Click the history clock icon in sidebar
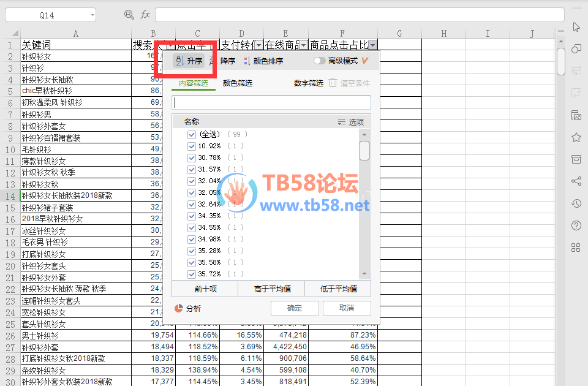Screen dimensions: 588x386 [x=576, y=203]
